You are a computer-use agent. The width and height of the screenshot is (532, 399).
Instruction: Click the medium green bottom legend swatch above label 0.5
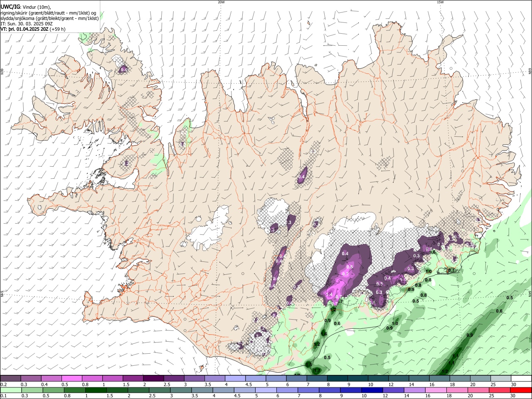(x=53, y=390)
